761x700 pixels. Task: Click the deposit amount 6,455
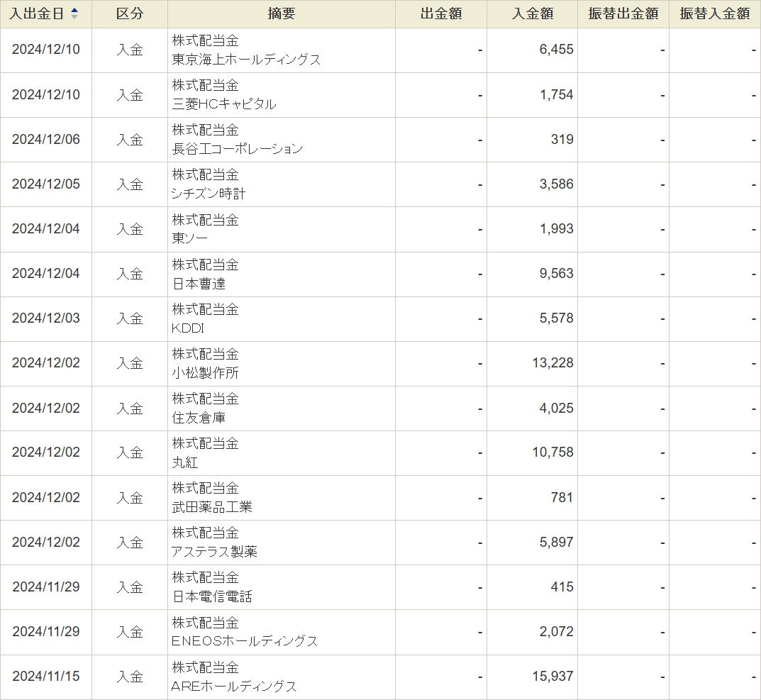(x=556, y=50)
